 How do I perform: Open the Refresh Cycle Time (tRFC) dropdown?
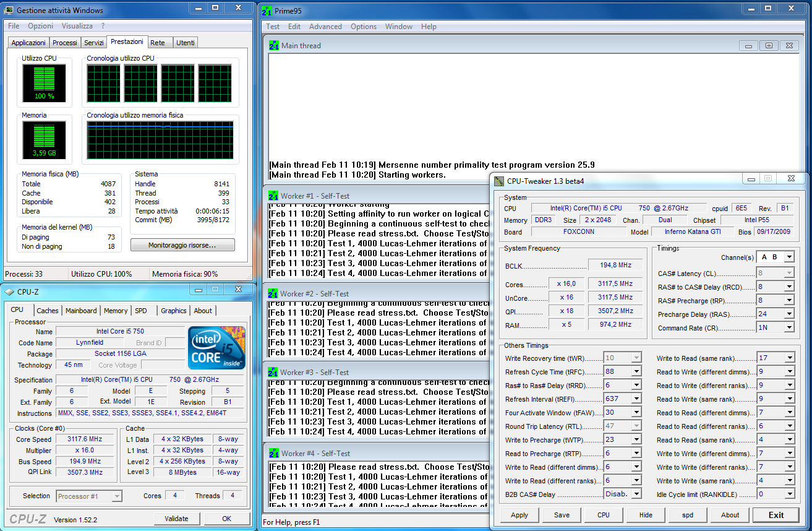[x=636, y=371]
